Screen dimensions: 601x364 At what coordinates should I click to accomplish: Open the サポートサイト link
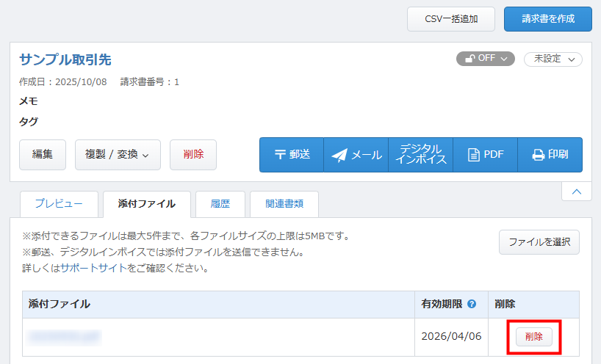tap(93, 269)
